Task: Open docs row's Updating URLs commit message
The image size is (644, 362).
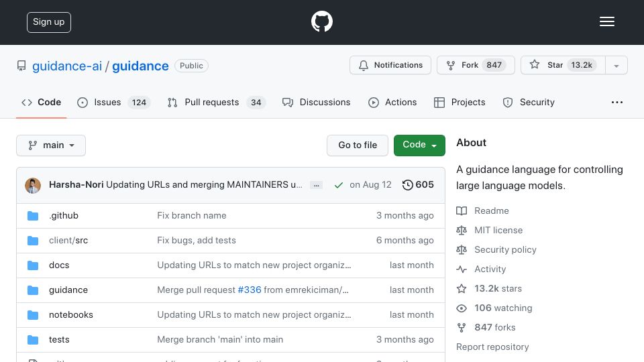Action: coord(254,265)
